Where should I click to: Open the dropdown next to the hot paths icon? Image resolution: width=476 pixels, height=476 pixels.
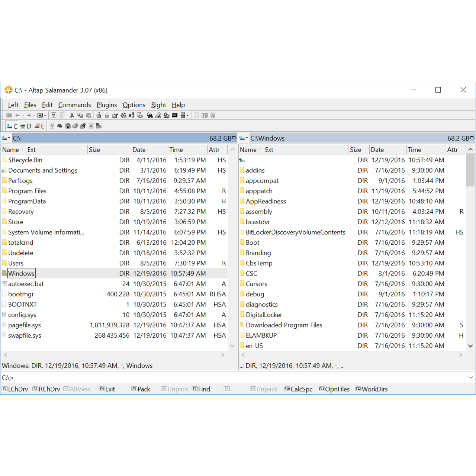[x=45, y=115]
